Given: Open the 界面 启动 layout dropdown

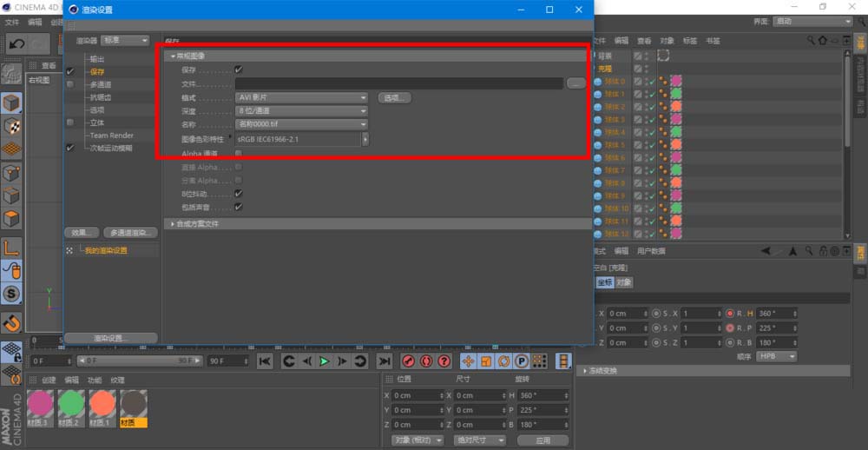Looking at the screenshot, I should pyautogui.click(x=812, y=21).
